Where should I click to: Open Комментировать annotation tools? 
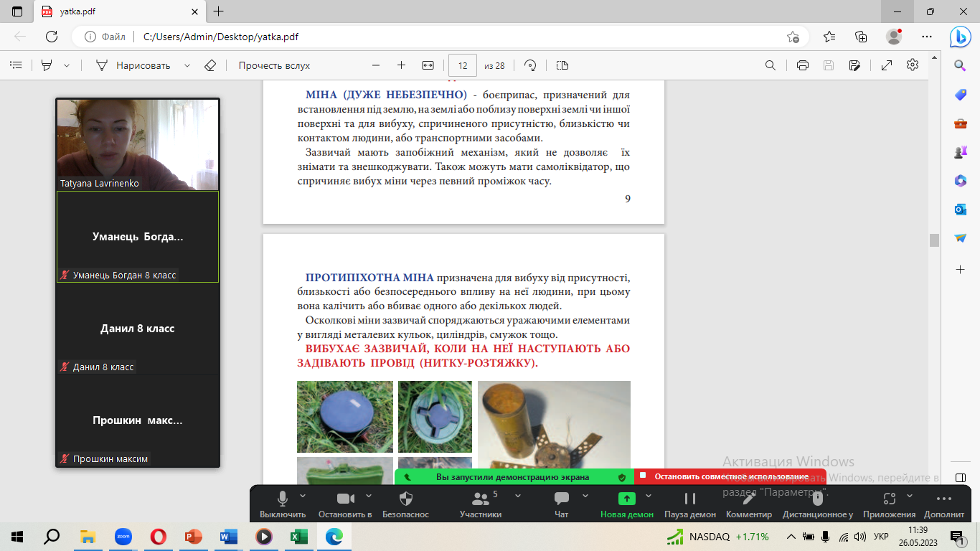[x=749, y=504]
